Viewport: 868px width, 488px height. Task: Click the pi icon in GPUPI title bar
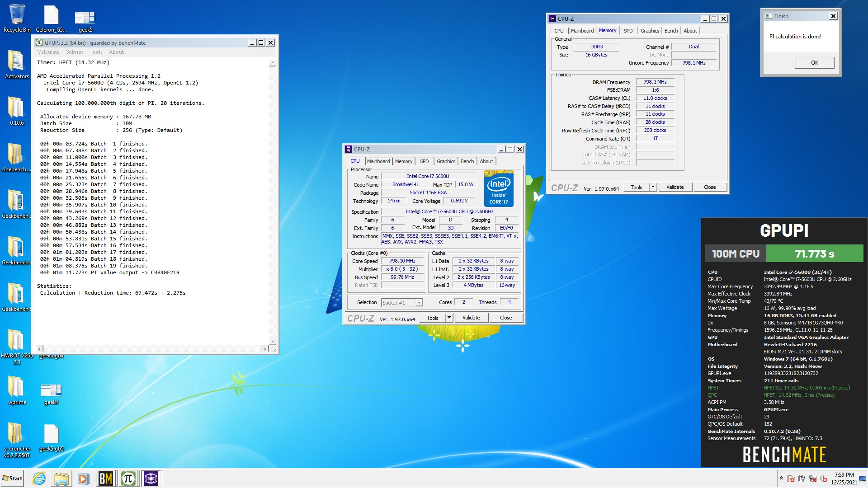[39, 43]
